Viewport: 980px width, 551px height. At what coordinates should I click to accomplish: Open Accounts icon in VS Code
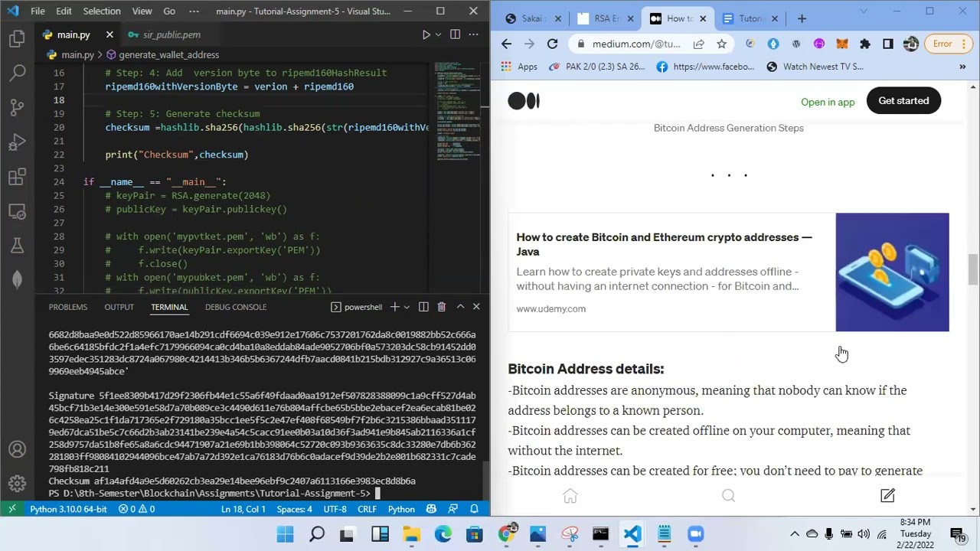[x=17, y=449]
